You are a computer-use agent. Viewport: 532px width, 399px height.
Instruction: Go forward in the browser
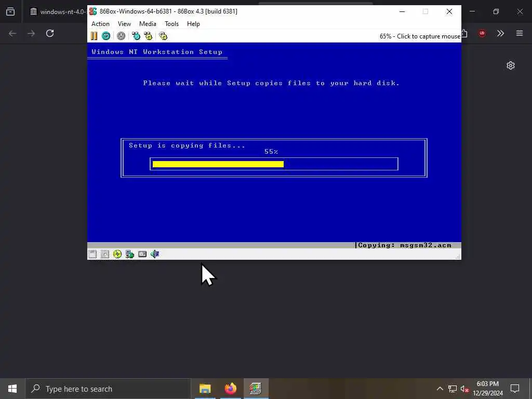tap(31, 33)
